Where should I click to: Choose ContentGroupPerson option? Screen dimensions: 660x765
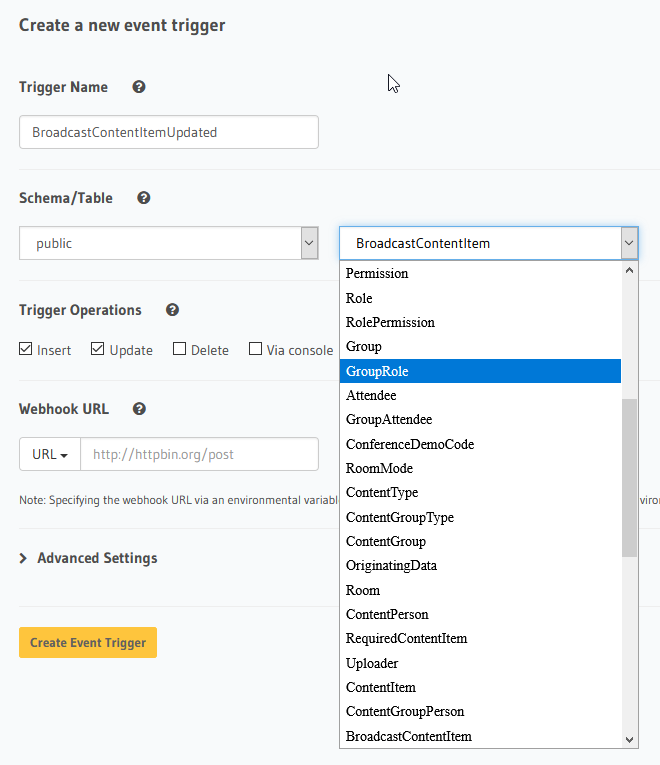tap(480, 712)
